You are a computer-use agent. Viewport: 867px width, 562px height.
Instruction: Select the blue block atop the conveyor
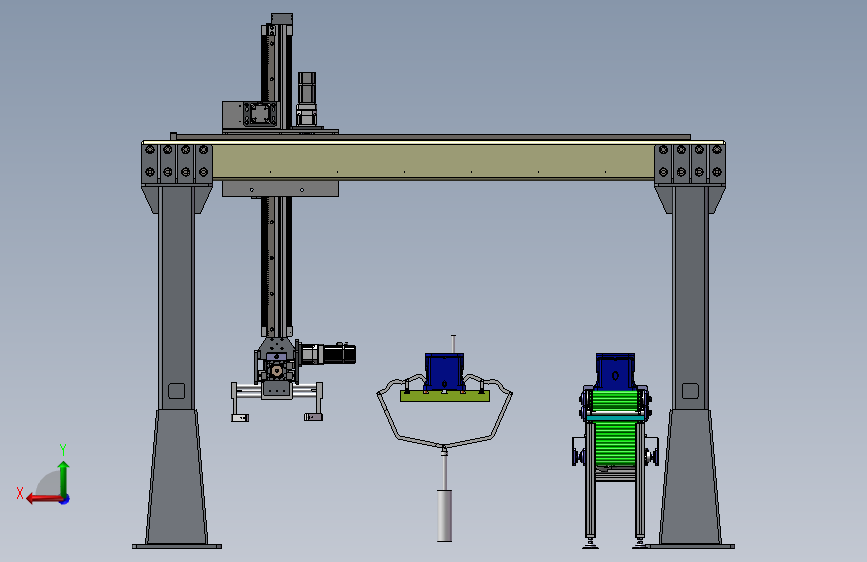[615, 372]
